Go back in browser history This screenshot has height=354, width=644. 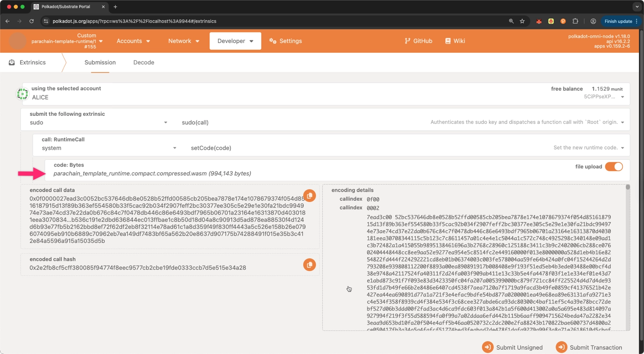8,21
